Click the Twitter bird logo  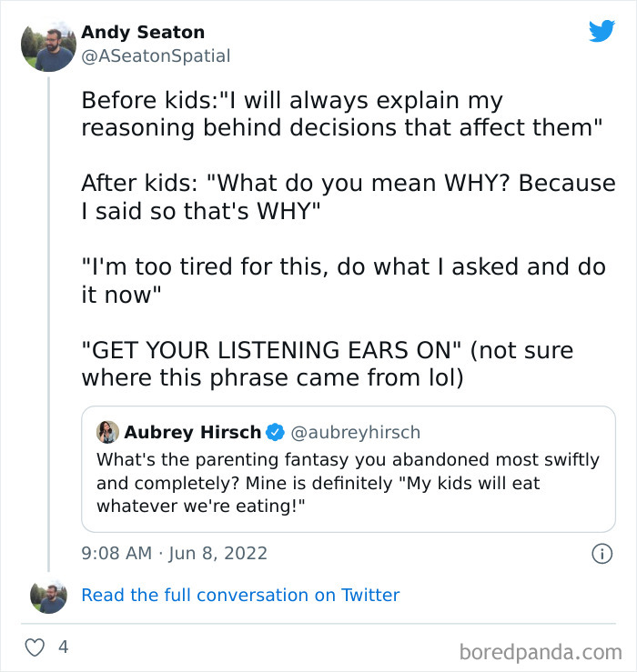(602, 32)
